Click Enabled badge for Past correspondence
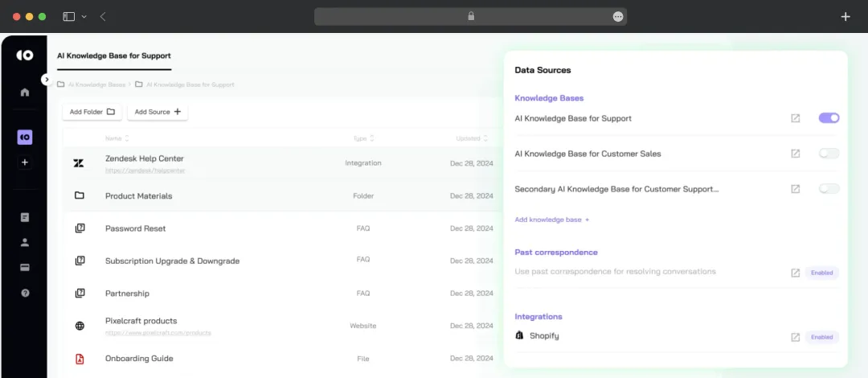 click(x=822, y=273)
